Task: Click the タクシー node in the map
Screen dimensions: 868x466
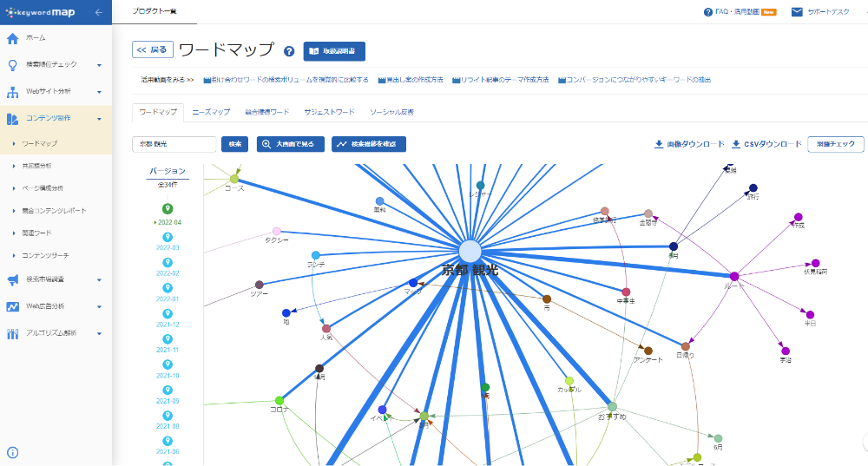Action: [x=277, y=232]
